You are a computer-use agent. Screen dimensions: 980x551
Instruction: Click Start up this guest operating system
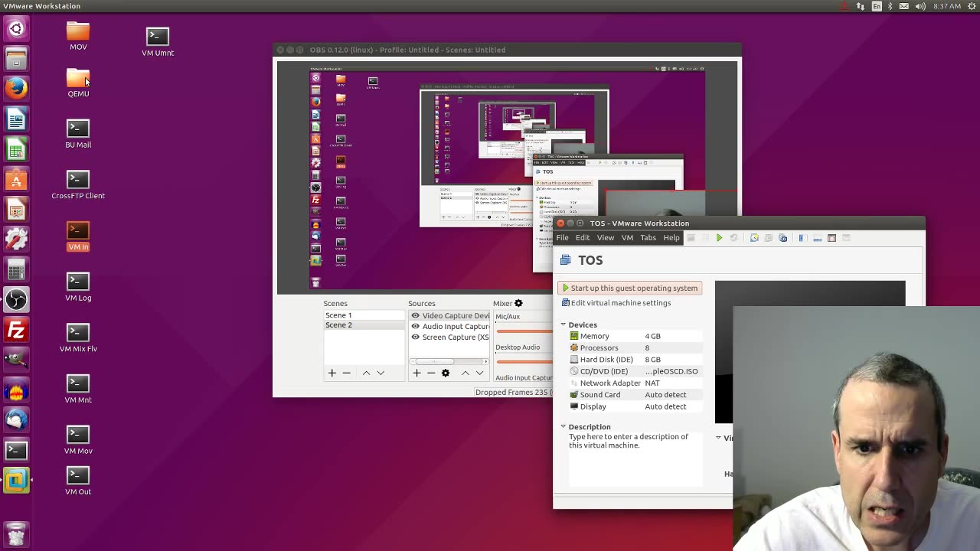tap(630, 288)
